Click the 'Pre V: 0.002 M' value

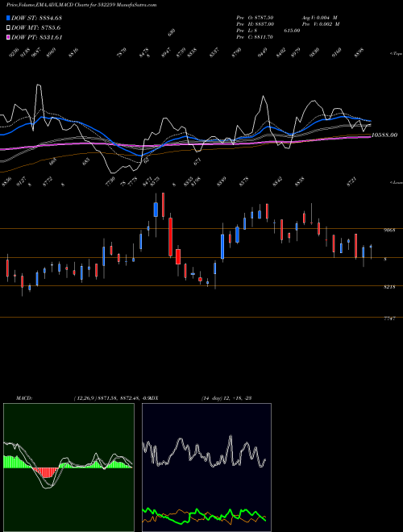click(x=321, y=23)
